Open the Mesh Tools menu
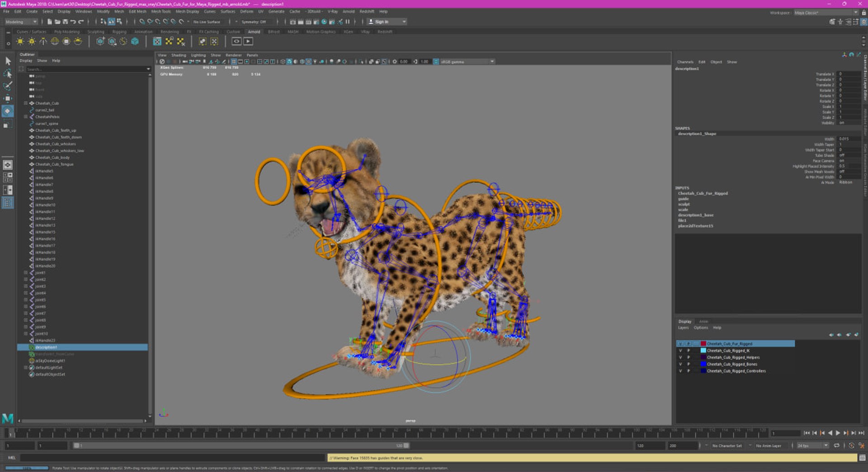This screenshot has width=868, height=472. tap(161, 11)
